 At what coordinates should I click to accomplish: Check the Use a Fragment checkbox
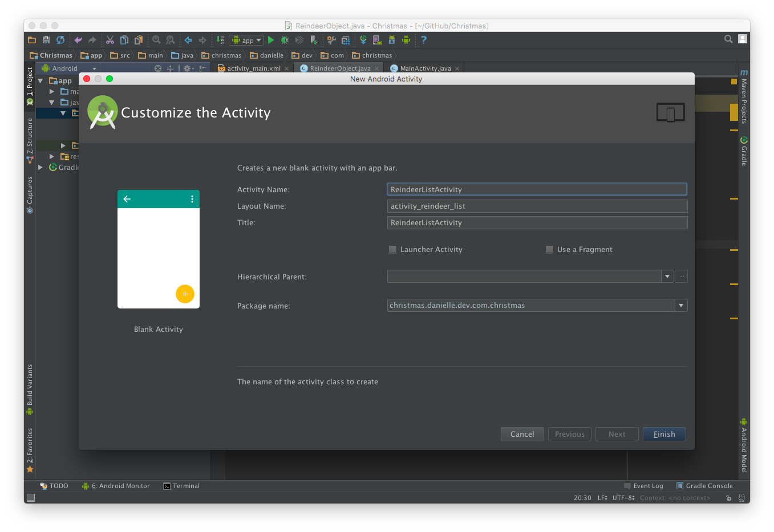[549, 249]
